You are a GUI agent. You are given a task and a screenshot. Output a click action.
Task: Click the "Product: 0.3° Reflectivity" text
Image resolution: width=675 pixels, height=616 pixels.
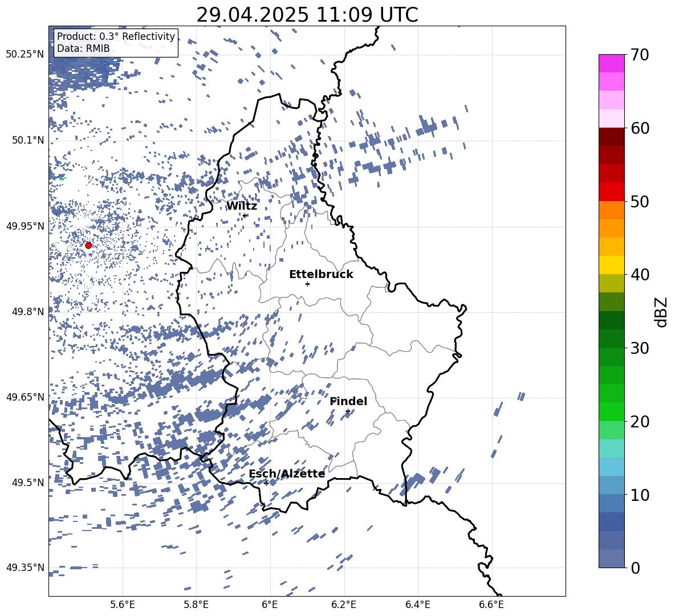click(116, 36)
